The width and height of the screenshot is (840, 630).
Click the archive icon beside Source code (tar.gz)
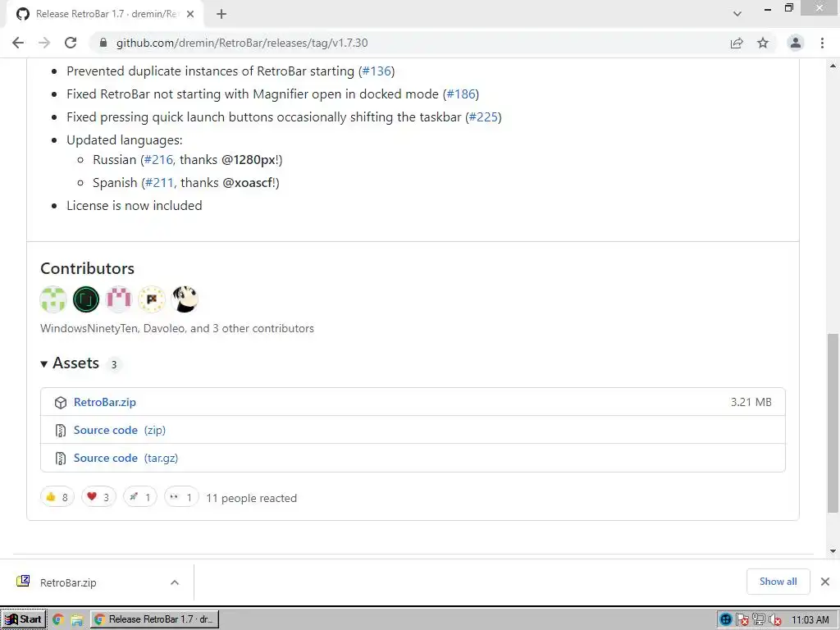coord(61,458)
